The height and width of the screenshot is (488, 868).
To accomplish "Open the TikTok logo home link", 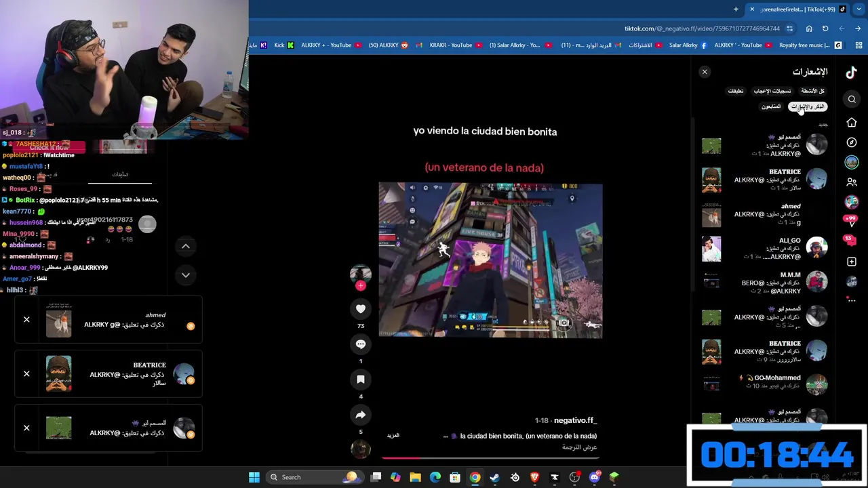I will [x=852, y=73].
